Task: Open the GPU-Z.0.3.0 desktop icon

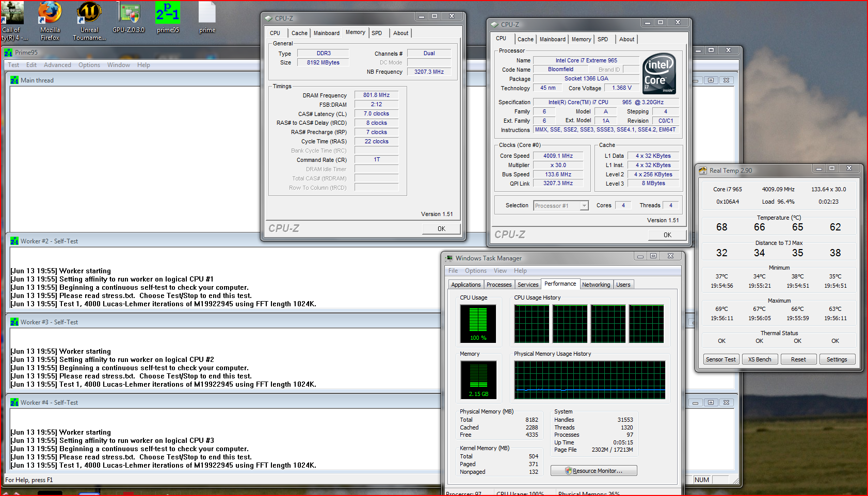Action: coord(128,18)
